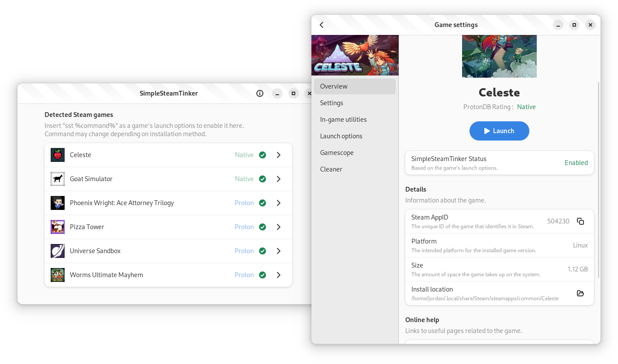Open the Cleaner sidebar page
618x364 pixels.
(x=355, y=169)
